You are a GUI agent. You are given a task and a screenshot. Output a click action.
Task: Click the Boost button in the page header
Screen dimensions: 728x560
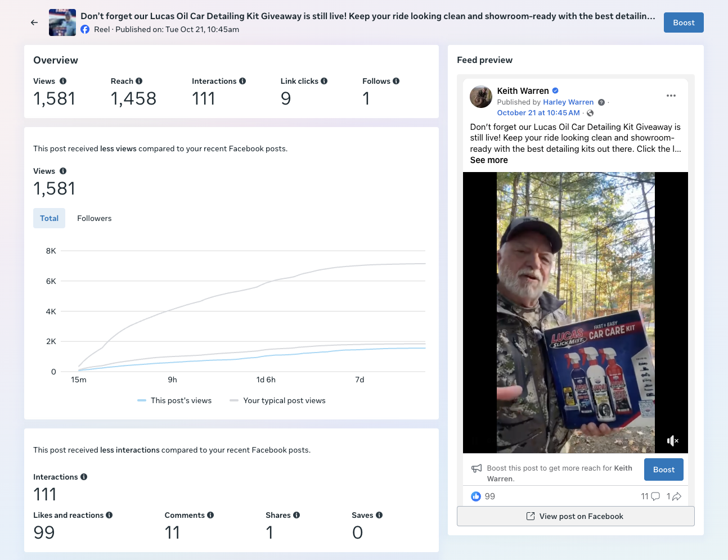pos(684,22)
